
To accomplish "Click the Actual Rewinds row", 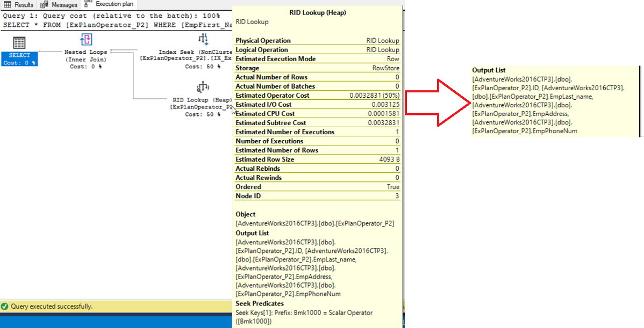I will point(318,178).
